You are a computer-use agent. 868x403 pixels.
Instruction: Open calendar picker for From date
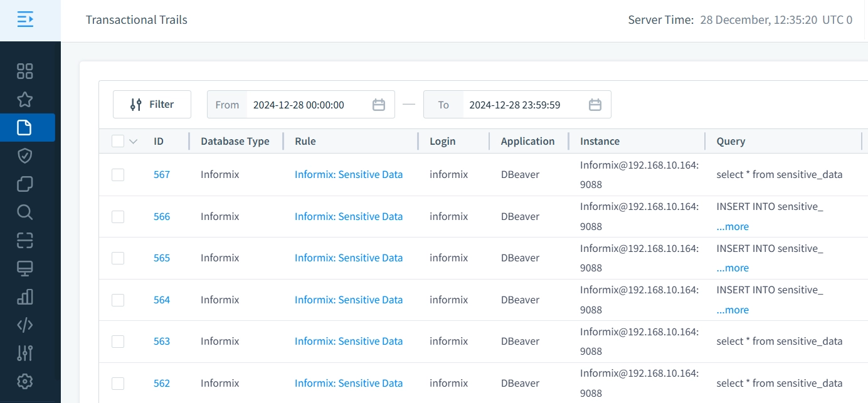click(x=379, y=105)
